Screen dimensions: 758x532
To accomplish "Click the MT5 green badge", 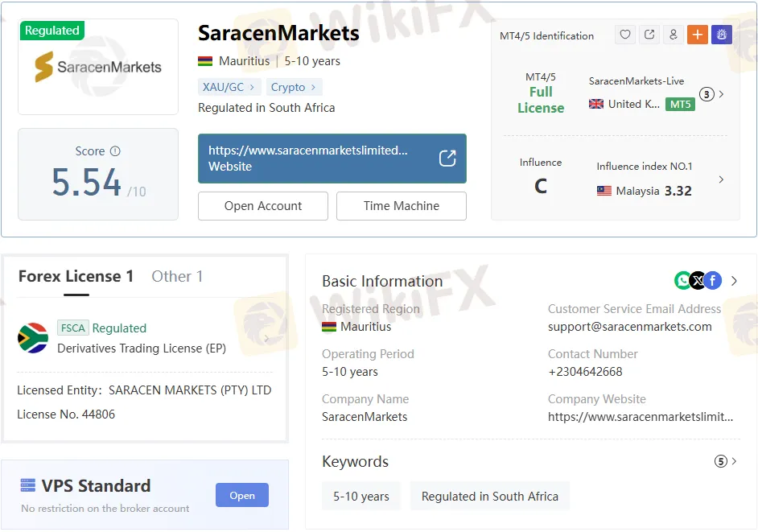I will [x=680, y=104].
